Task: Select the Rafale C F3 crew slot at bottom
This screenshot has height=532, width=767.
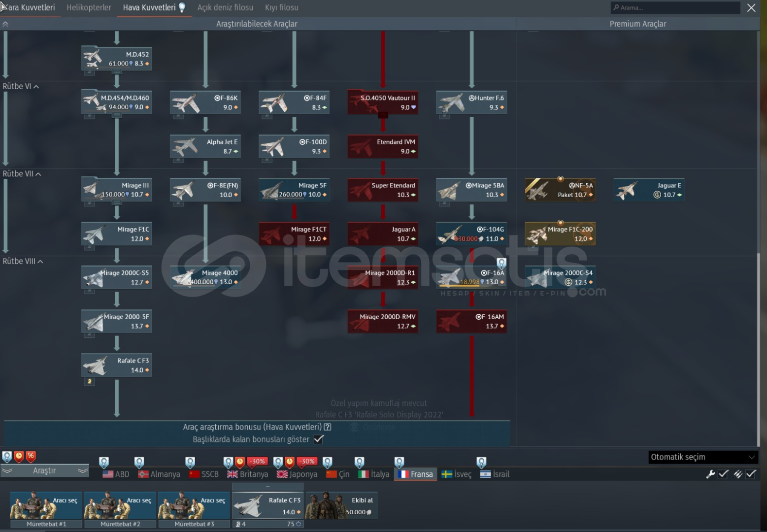Action: [x=268, y=505]
